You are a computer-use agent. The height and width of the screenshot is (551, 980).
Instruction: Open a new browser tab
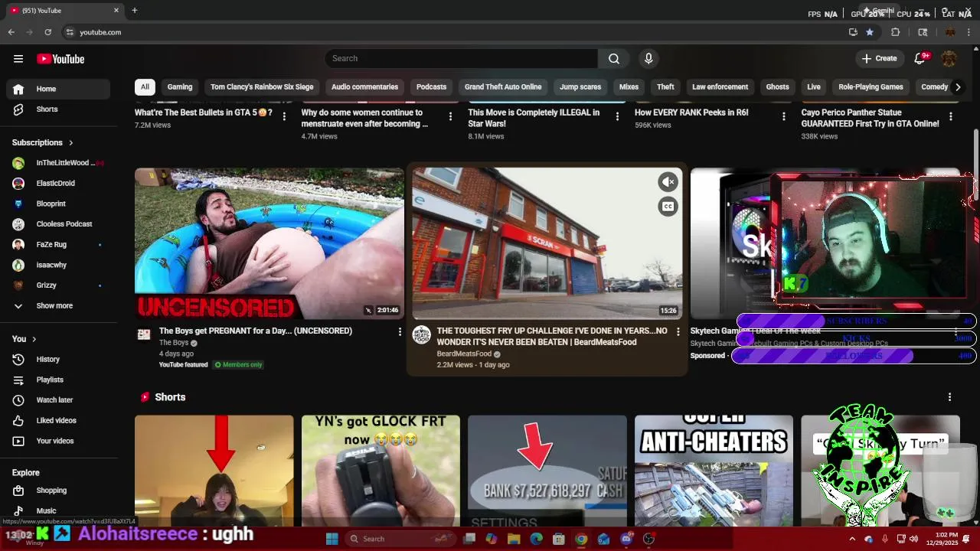point(135,10)
